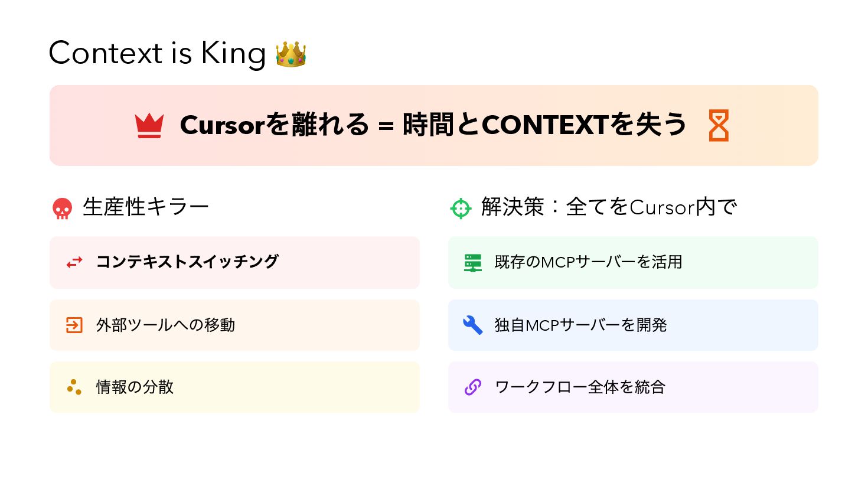The image size is (868, 489).
Task: Click the 解決策：全てをCursor内で heading
Action: 609,207
